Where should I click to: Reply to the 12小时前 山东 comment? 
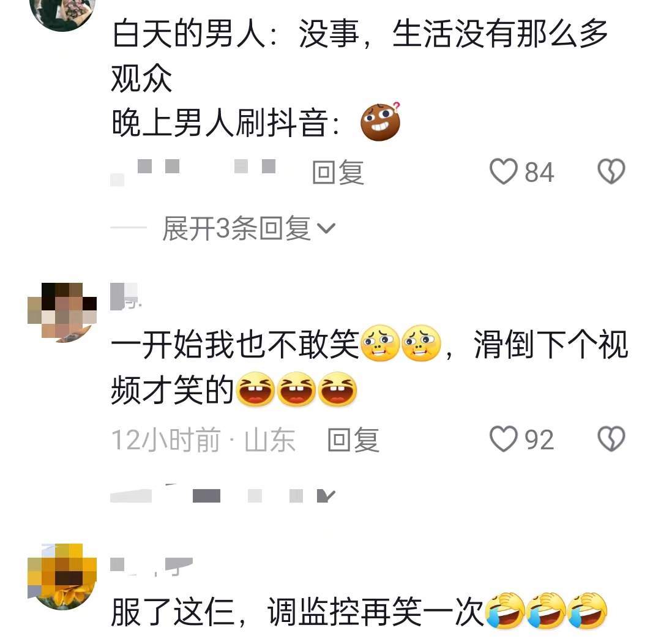pyautogui.click(x=353, y=440)
